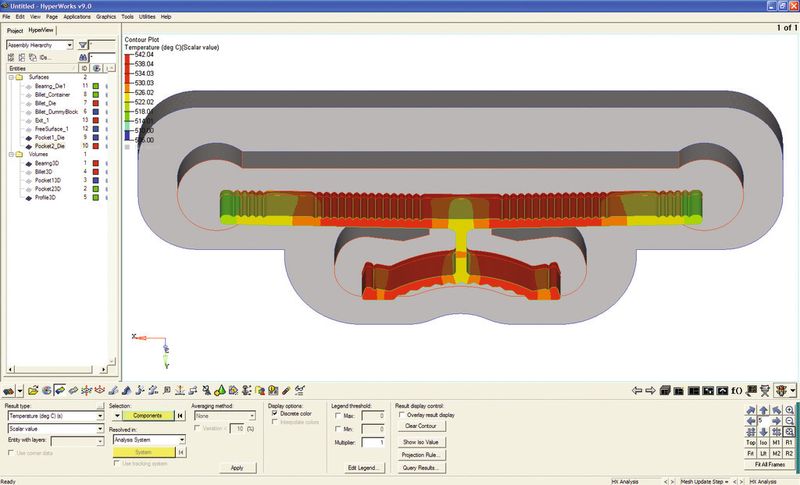The height and width of the screenshot is (485, 800).
Task: Click the Apply button
Action: pyautogui.click(x=236, y=467)
